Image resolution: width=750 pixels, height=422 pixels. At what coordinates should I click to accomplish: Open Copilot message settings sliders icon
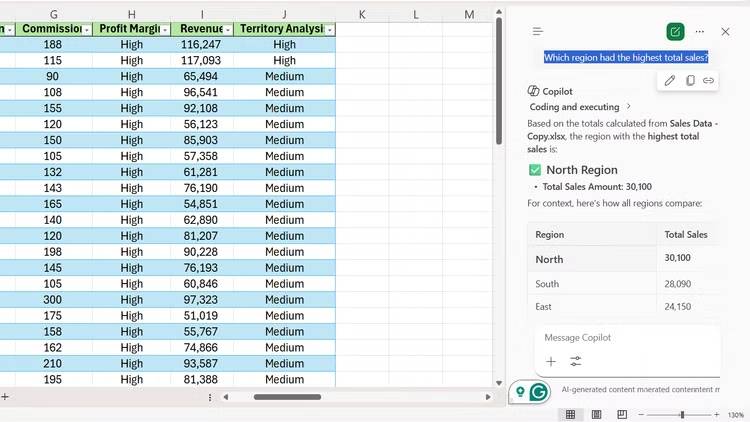pos(576,362)
